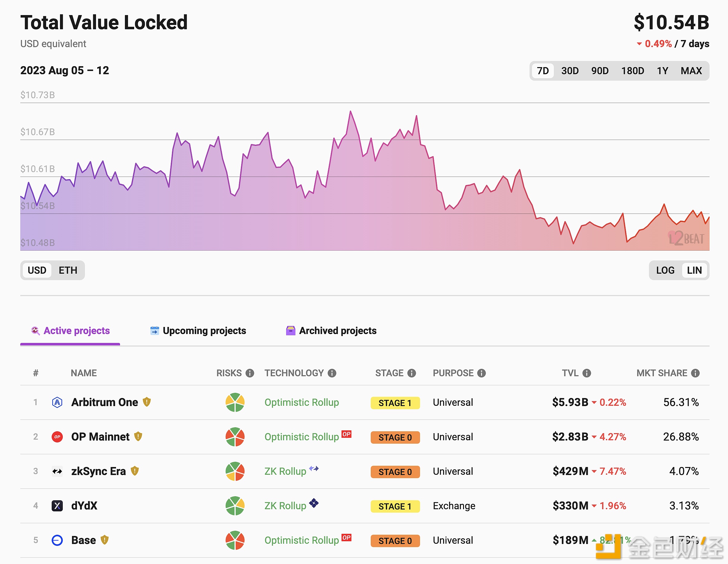Click the Arbitrum One logo icon
728x564 pixels.
[x=57, y=402]
